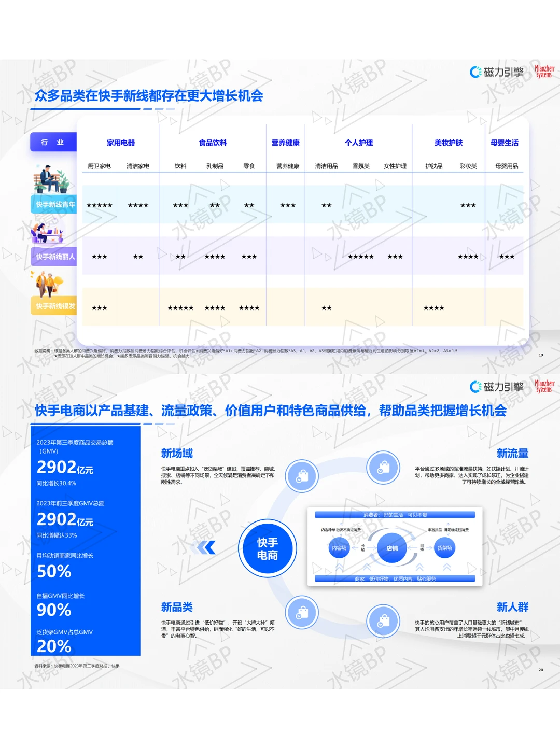Click the 资料来源 footnote on slide 20

(77, 666)
